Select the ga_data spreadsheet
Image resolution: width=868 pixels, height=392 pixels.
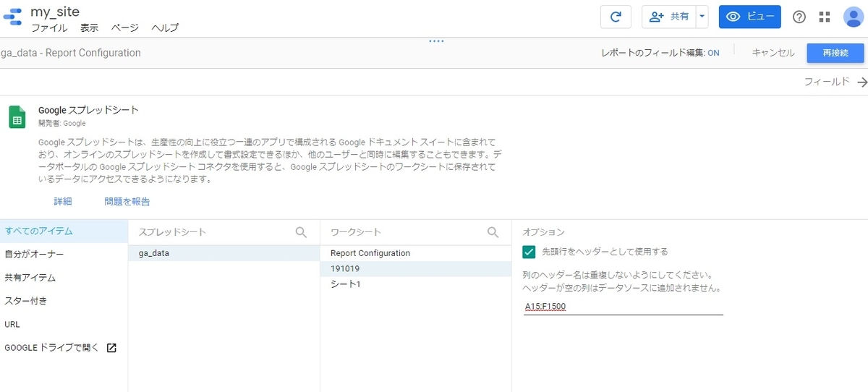[x=224, y=253]
